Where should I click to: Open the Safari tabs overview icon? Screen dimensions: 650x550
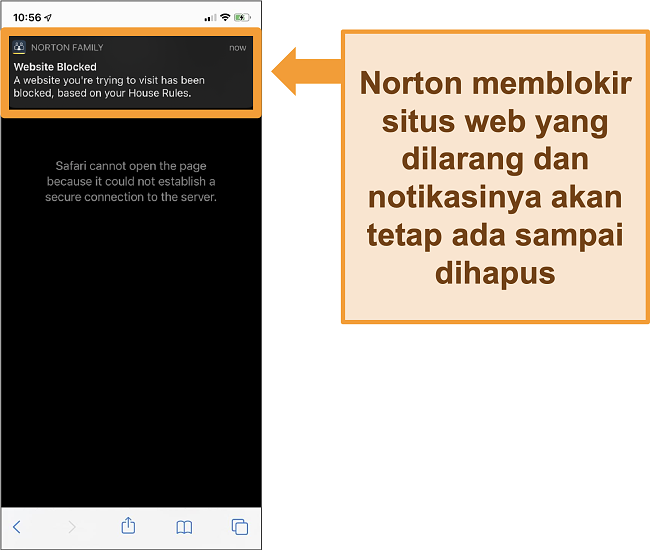(x=240, y=527)
